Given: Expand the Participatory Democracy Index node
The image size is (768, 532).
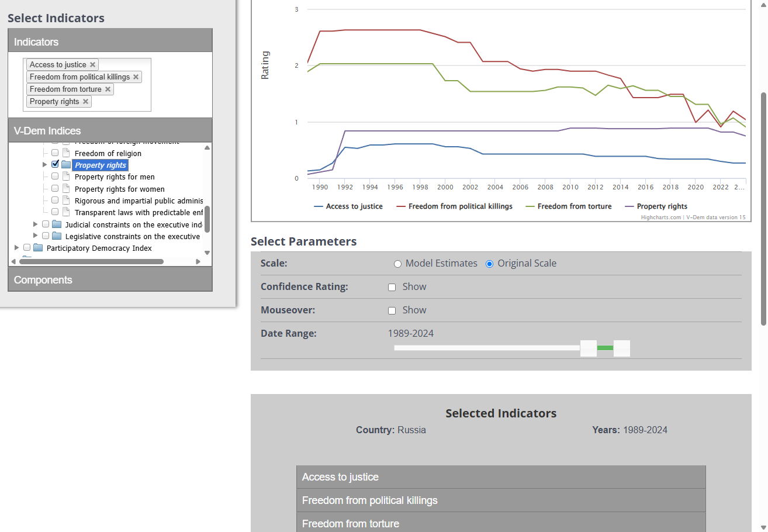Looking at the screenshot, I should [x=17, y=248].
